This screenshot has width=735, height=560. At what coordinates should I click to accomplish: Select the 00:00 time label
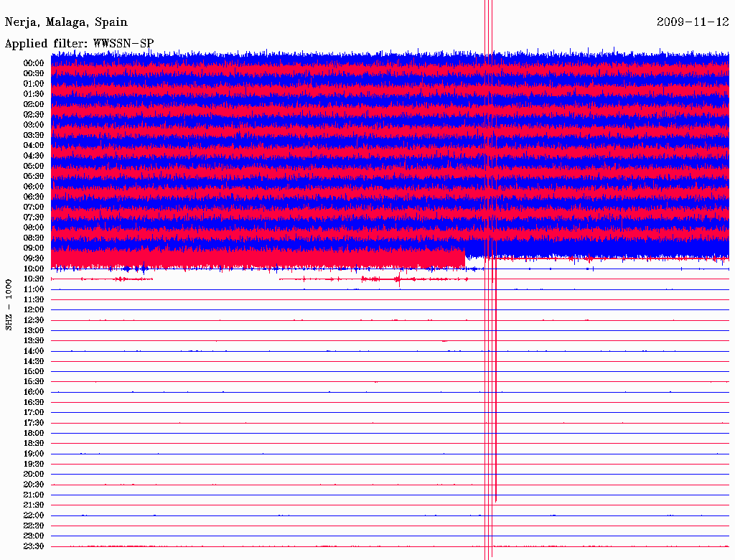(34, 63)
